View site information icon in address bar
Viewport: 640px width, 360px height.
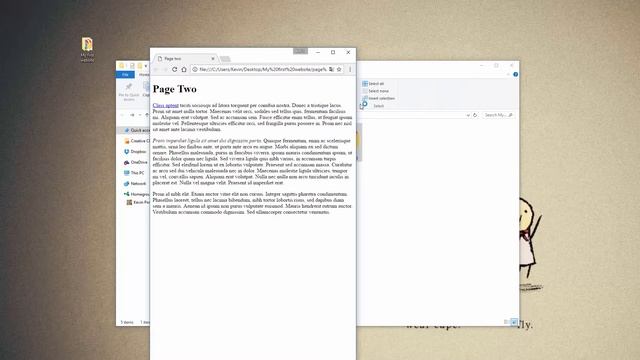point(195,69)
